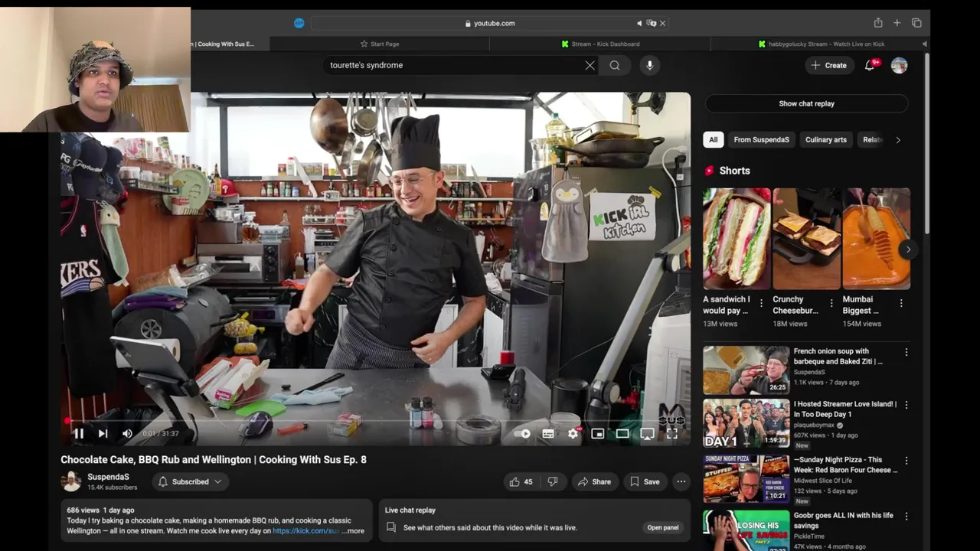Mute the video player volume icon
This screenshot has height=551, width=980.
click(127, 433)
